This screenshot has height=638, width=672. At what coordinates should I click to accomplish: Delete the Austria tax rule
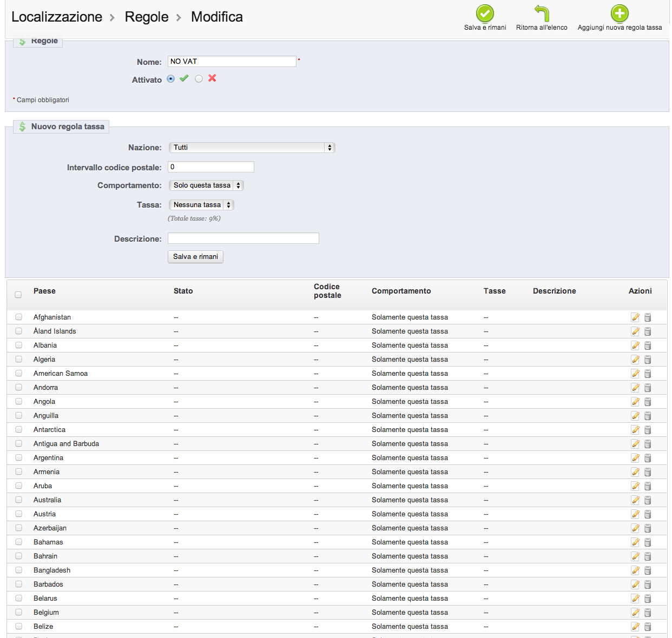click(648, 514)
